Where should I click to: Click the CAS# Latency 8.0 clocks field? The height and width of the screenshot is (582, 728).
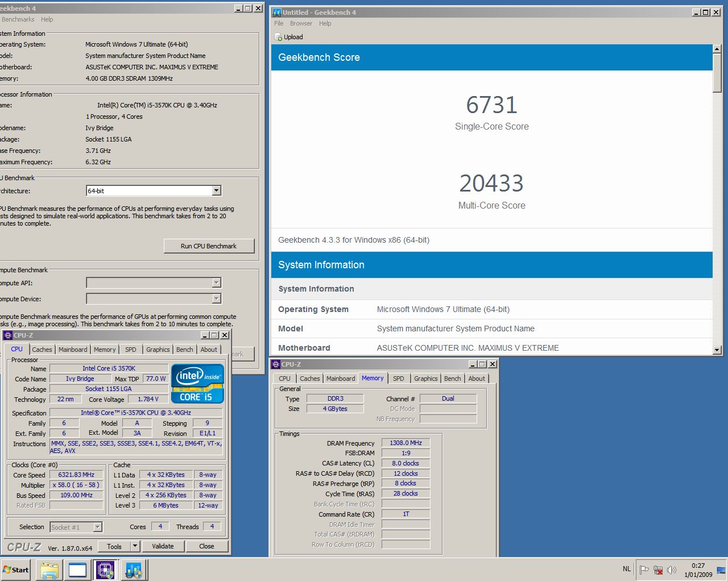point(406,463)
